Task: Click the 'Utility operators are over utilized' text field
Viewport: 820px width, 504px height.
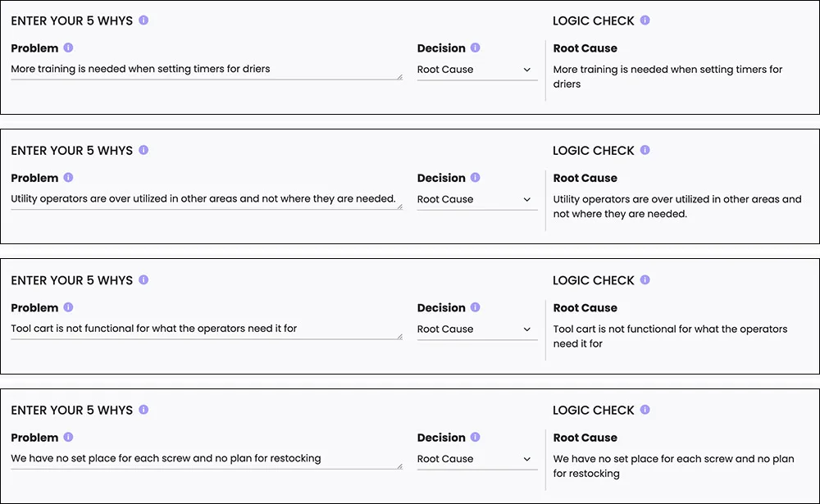Action: coord(207,198)
